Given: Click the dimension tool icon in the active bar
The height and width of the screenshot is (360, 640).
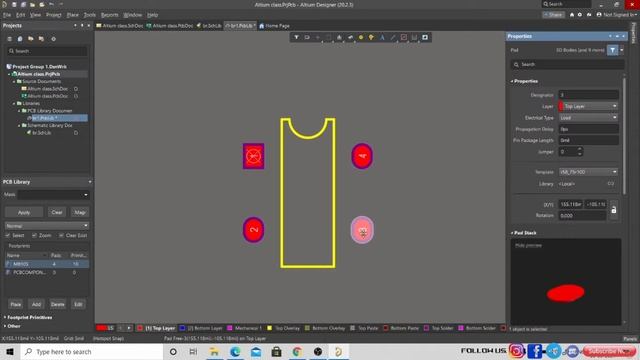Looking at the screenshot, I should [x=414, y=37].
